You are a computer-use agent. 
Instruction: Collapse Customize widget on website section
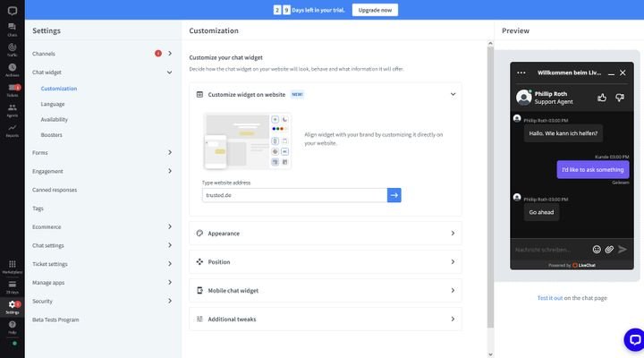point(453,94)
